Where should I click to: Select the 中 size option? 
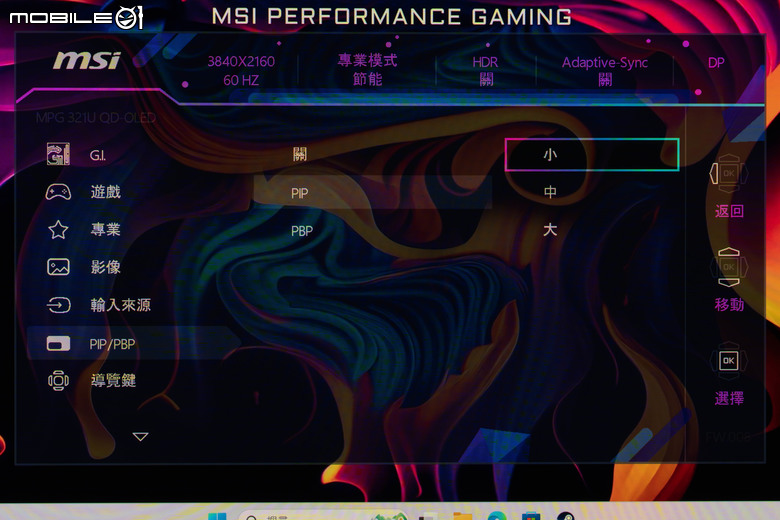click(x=550, y=192)
